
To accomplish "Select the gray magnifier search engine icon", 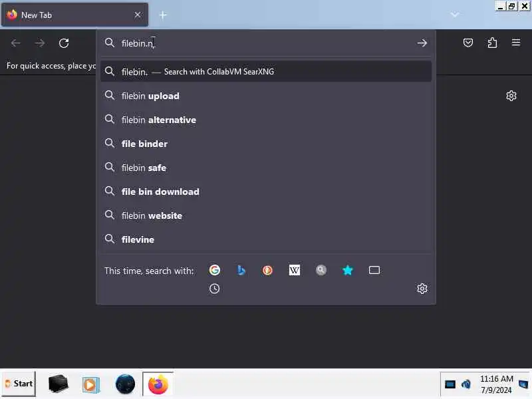I will pyautogui.click(x=321, y=270).
